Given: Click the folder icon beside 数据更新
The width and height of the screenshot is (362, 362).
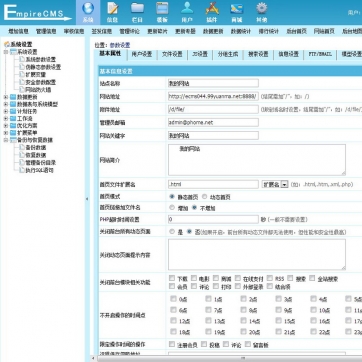Looking at the screenshot, I should click(x=13, y=97).
